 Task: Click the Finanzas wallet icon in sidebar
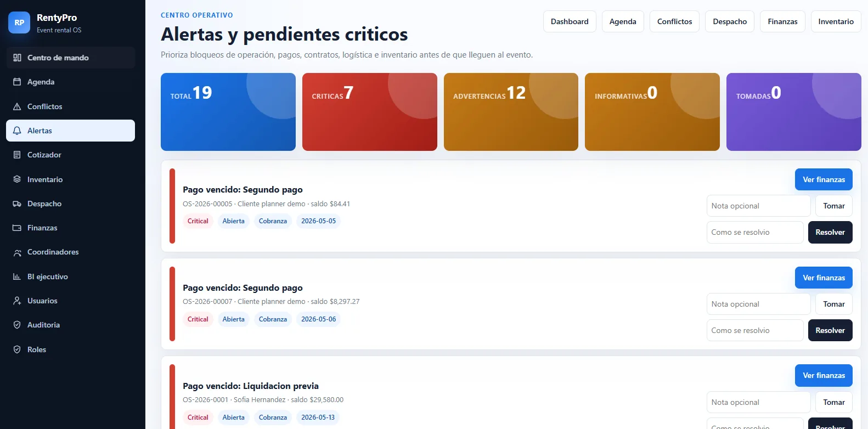coord(17,228)
